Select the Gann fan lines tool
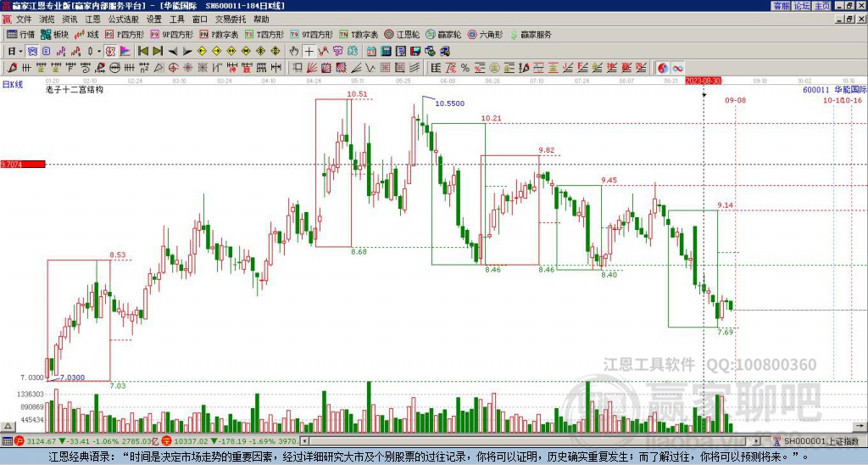The width and height of the screenshot is (868, 465). (x=312, y=68)
